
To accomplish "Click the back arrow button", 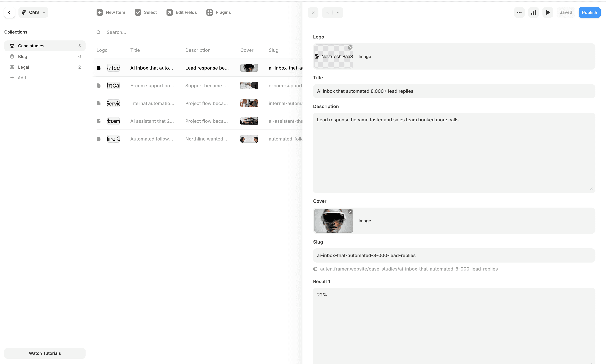I will [9, 12].
